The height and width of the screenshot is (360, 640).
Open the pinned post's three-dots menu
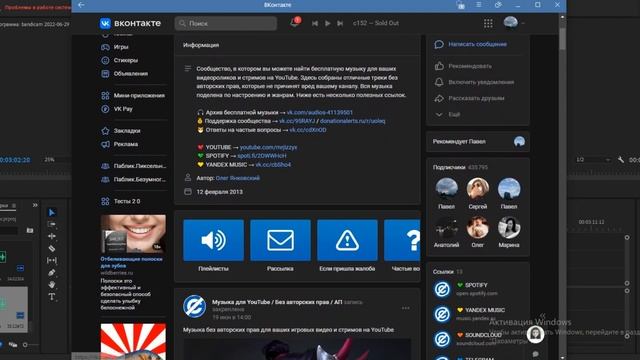coord(405,308)
